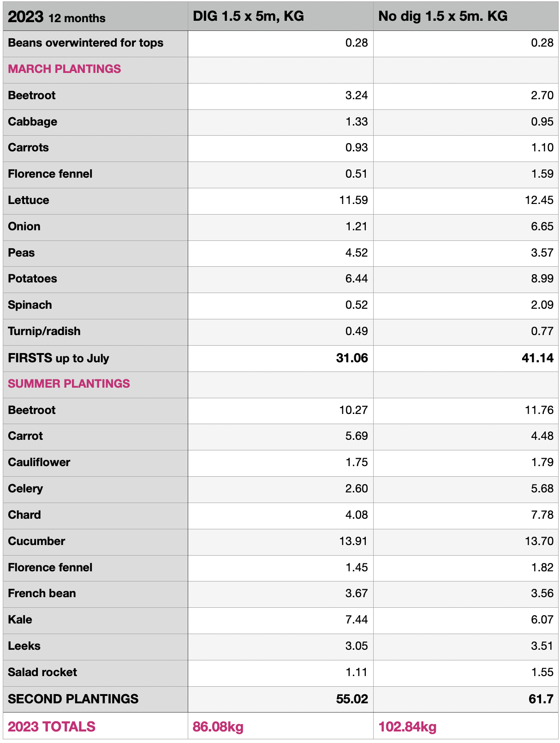Select the "SECOND PLANTINGS" row label
The image size is (560, 743).
point(73,699)
